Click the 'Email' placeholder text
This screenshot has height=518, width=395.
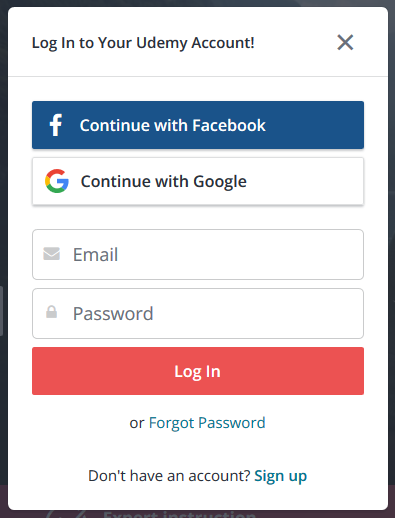coord(95,254)
